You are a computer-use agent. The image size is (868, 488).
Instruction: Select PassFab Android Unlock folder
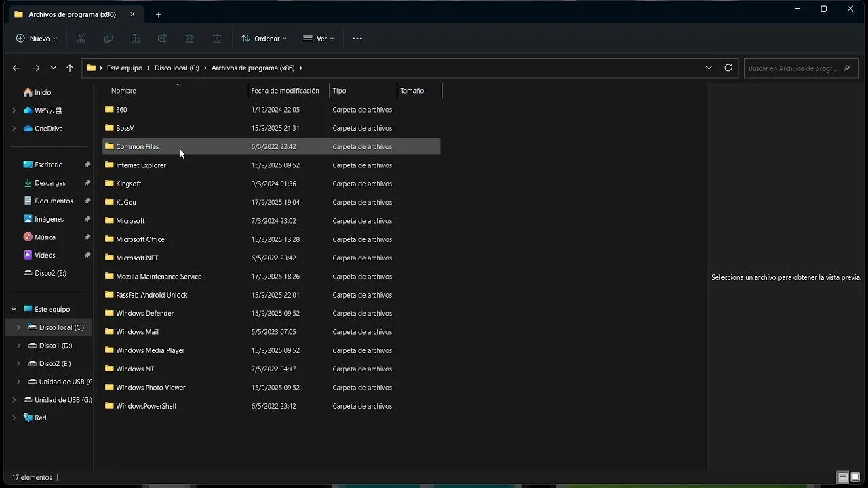pyautogui.click(x=271, y=295)
